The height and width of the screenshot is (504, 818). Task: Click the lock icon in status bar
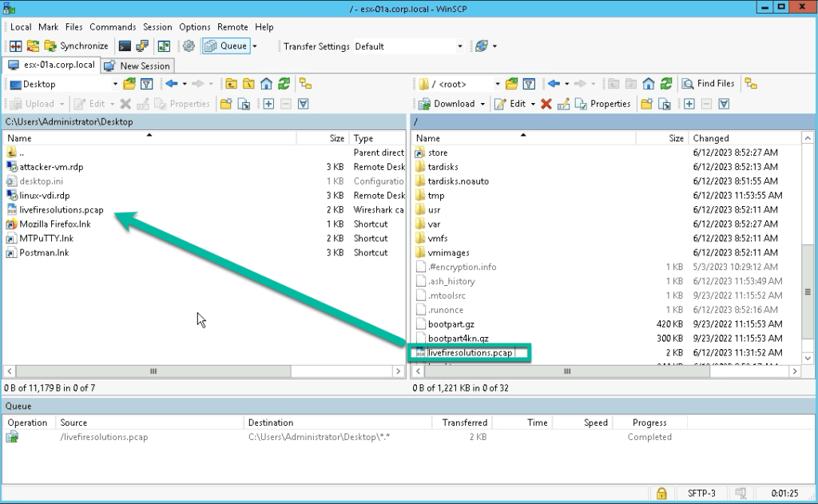[x=661, y=493]
